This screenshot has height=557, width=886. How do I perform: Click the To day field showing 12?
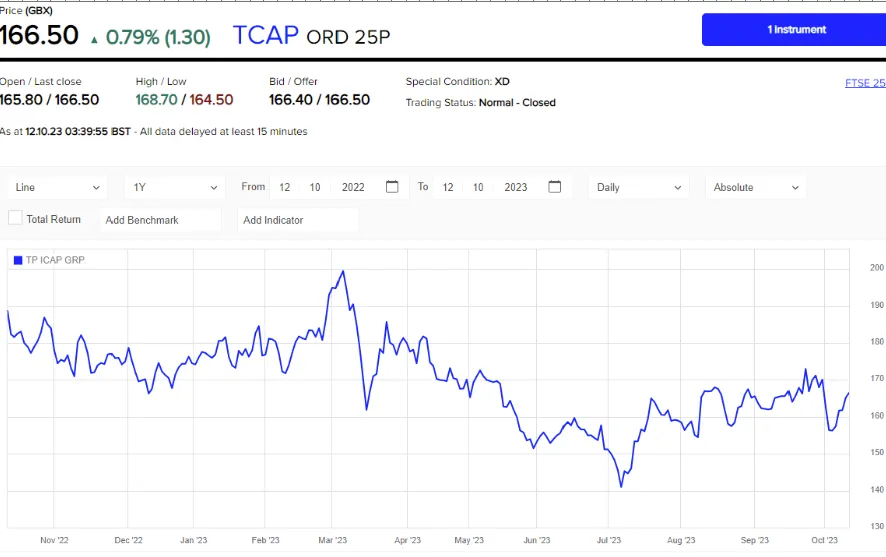pyautogui.click(x=448, y=187)
